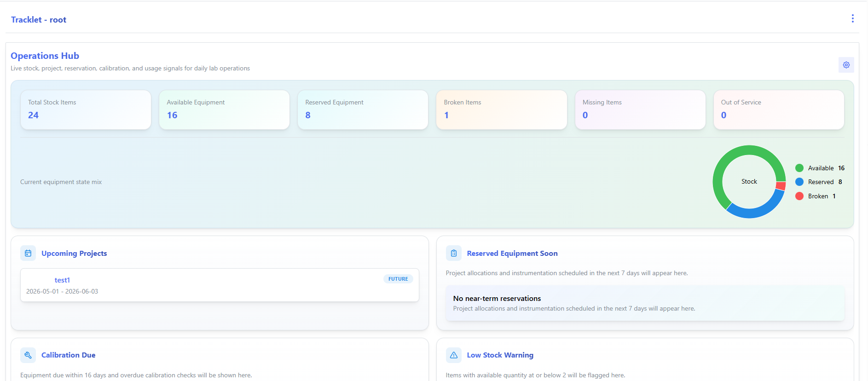Click the FUTURE badge on test1

(398, 279)
